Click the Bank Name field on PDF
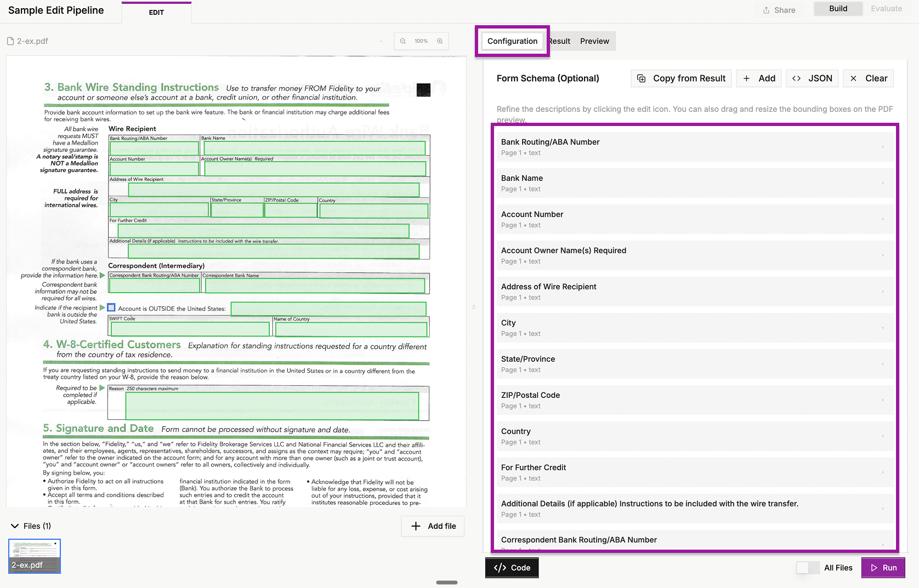The height and width of the screenshot is (588, 919). [x=314, y=148]
